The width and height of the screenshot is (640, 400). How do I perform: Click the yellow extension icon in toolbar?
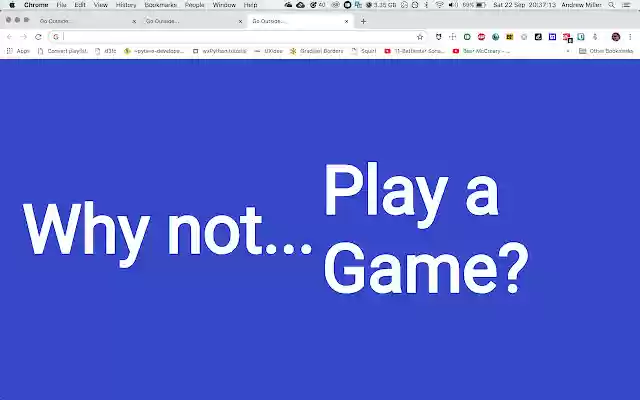point(509,37)
